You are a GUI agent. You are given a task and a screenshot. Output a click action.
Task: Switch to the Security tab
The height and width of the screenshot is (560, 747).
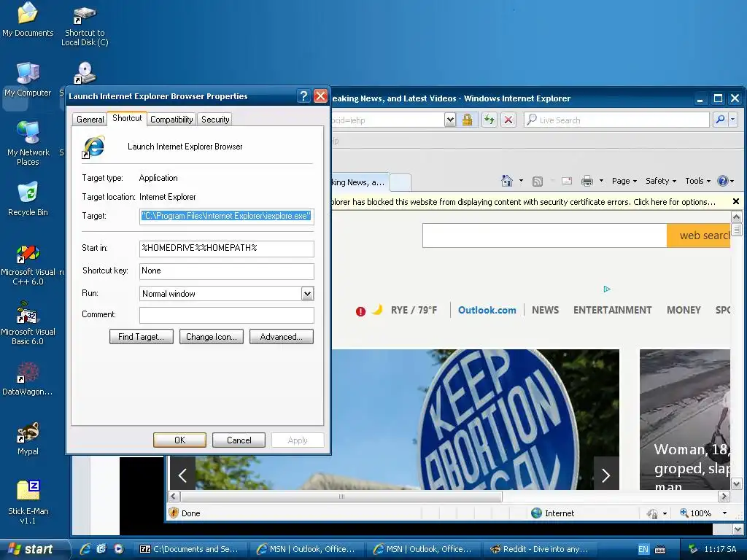pos(215,120)
